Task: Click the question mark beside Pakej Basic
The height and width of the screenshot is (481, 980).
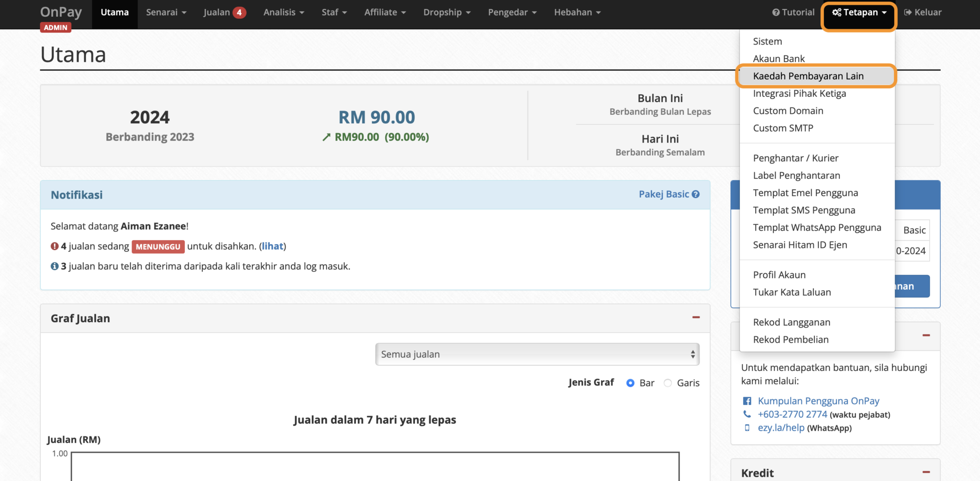Action: click(x=697, y=194)
